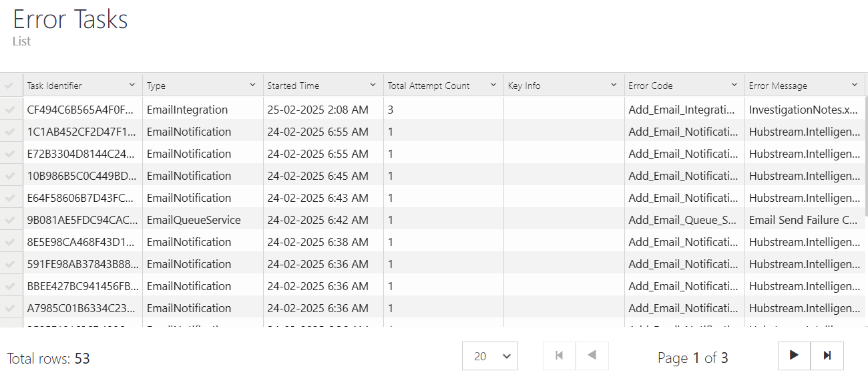Select the row checkmark for task CF494C6B565A4F0F

pyautogui.click(x=9, y=110)
